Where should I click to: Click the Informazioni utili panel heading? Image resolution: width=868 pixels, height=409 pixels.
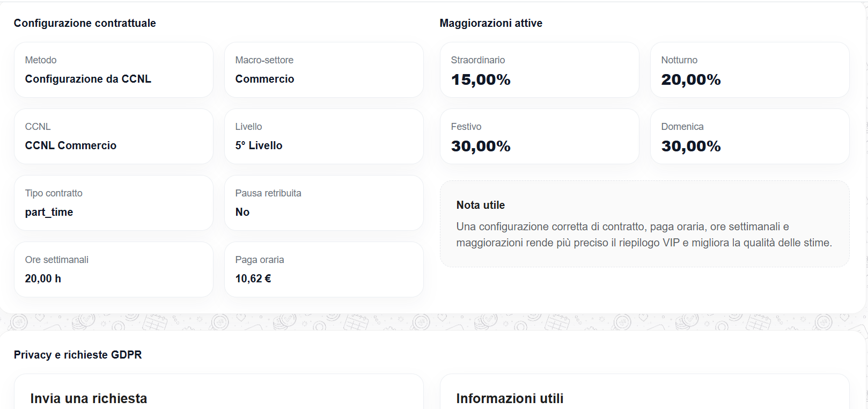coord(509,399)
